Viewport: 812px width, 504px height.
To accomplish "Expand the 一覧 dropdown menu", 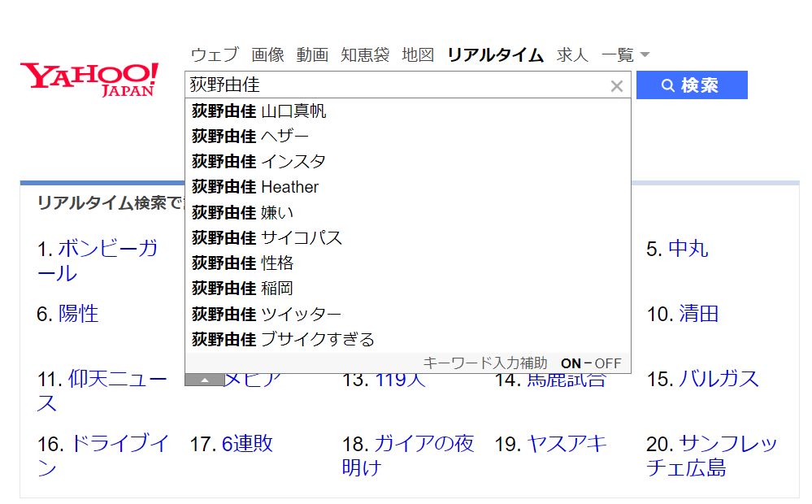I will tap(625, 54).
